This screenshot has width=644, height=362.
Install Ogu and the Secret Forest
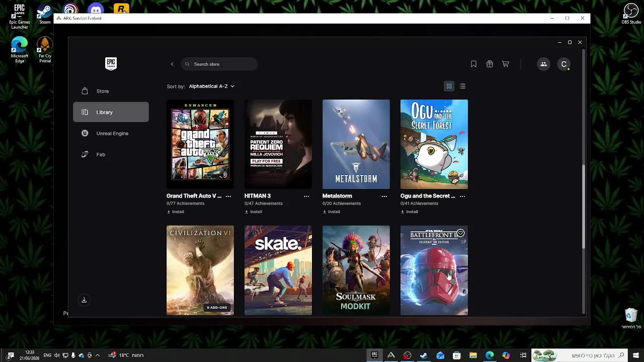(x=410, y=212)
